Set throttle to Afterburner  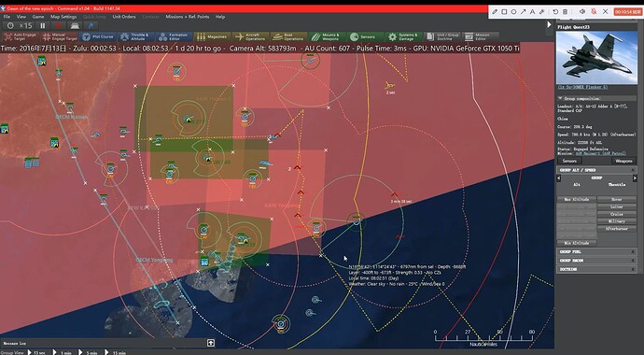pos(617,229)
